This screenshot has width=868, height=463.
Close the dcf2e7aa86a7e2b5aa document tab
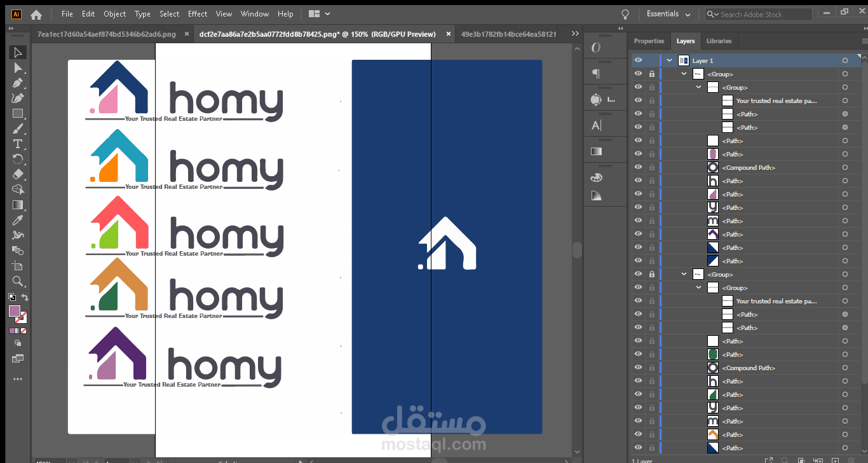point(448,34)
